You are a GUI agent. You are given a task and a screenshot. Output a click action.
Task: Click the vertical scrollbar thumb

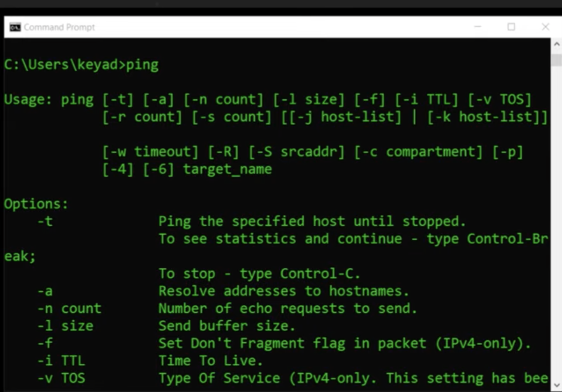pyautogui.click(x=557, y=60)
